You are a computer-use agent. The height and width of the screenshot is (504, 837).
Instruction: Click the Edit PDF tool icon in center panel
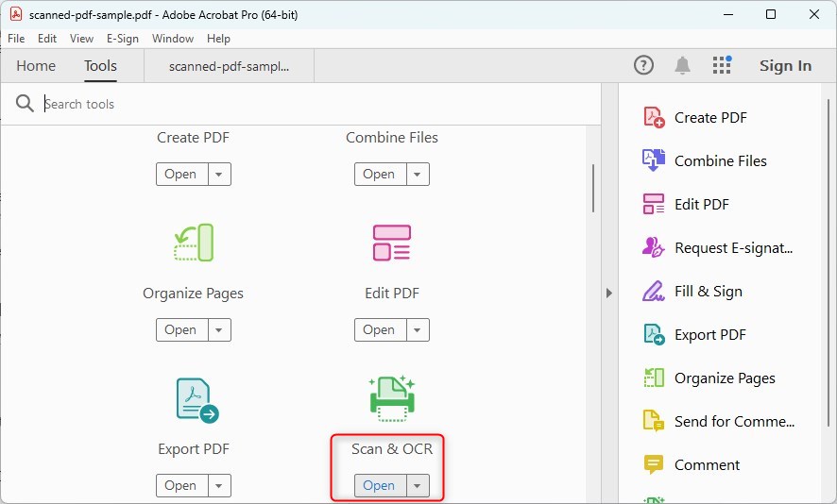pyautogui.click(x=392, y=243)
